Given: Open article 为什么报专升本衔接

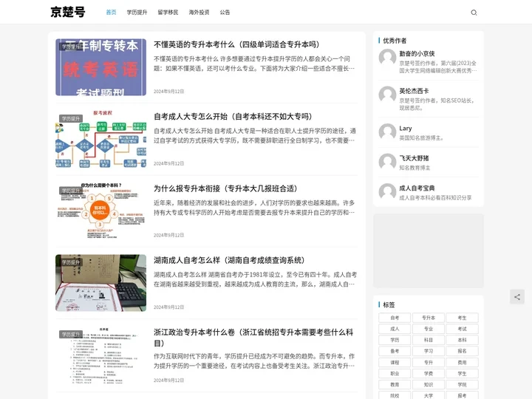Looking at the screenshot, I should (225, 188).
